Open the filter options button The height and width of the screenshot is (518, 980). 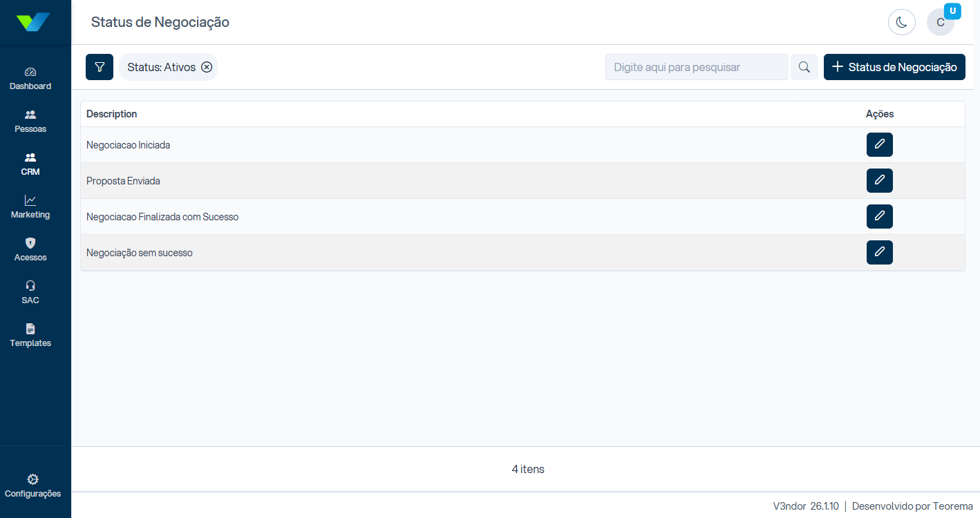(x=100, y=67)
